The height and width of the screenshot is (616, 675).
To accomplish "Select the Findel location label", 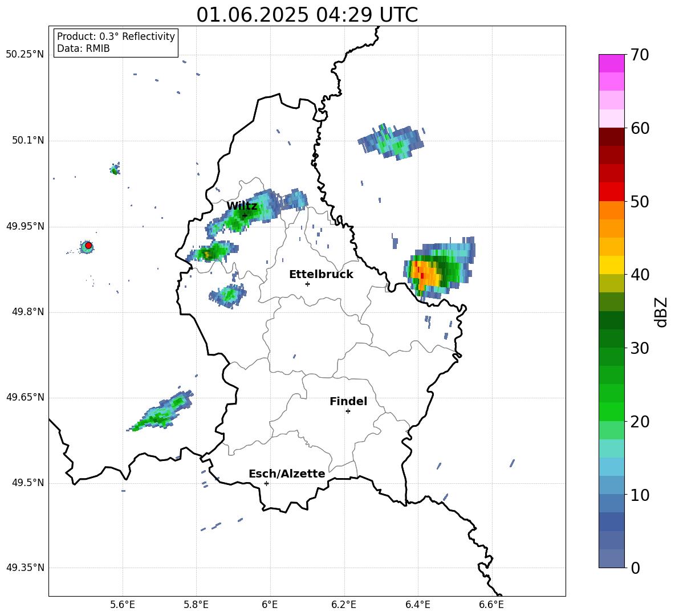I will pyautogui.click(x=348, y=401).
